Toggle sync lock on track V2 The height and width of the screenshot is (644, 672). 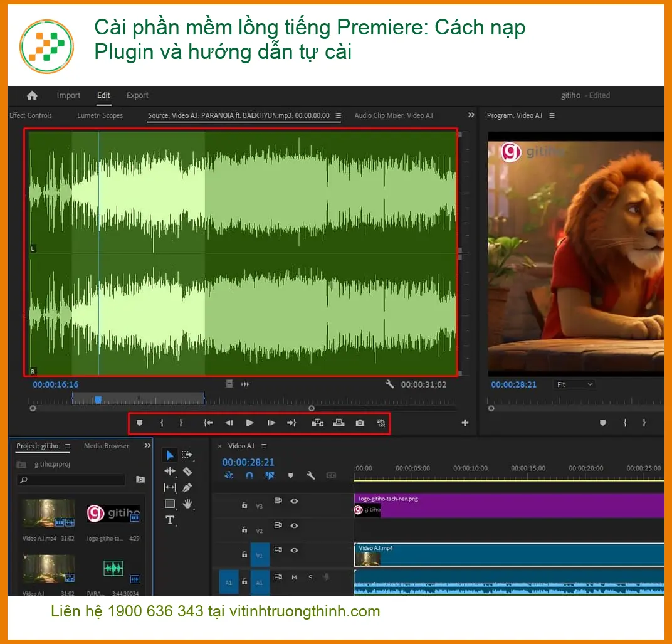coord(278,525)
